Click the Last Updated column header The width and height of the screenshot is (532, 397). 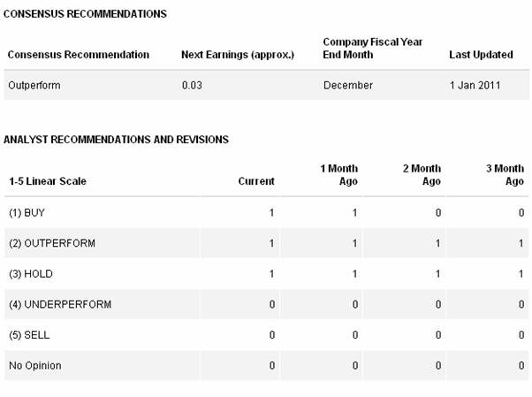[481, 55]
